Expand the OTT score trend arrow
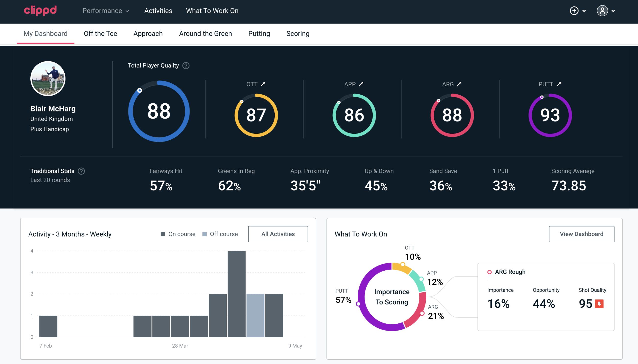 pyautogui.click(x=263, y=84)
